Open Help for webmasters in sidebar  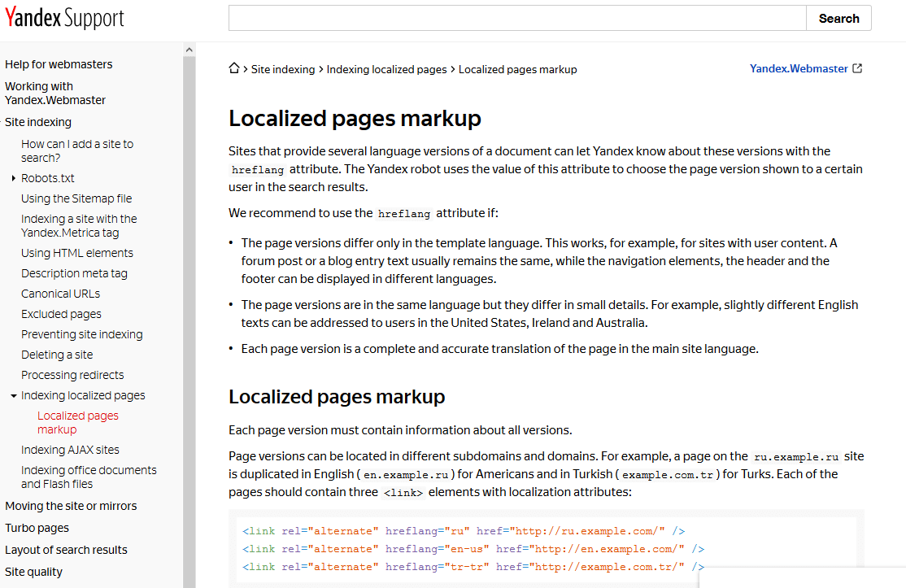59,64
